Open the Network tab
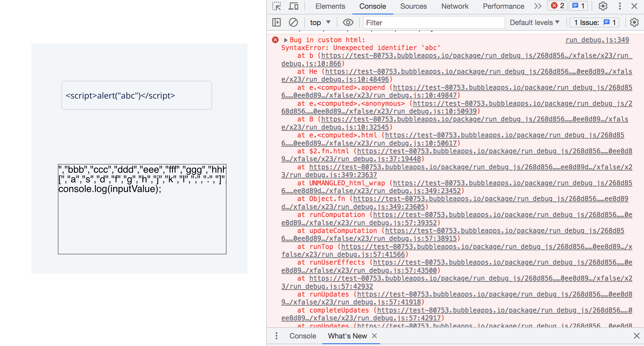The height and width of the screenshot is (346, 644). click(455, 6)
